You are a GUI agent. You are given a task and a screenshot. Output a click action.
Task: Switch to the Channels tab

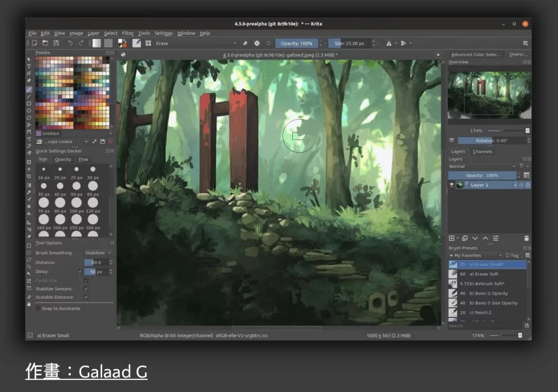[482, 151]
